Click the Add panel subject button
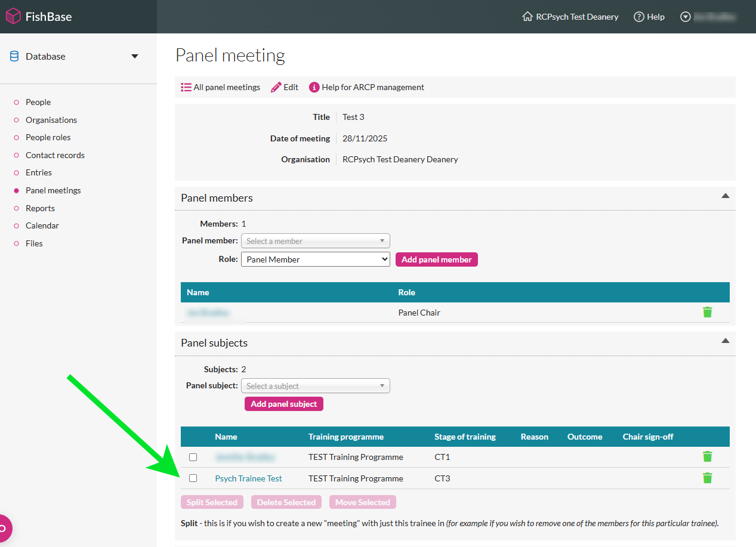The height and width of the screenshot is (547, 756). (x=284, y=404)
